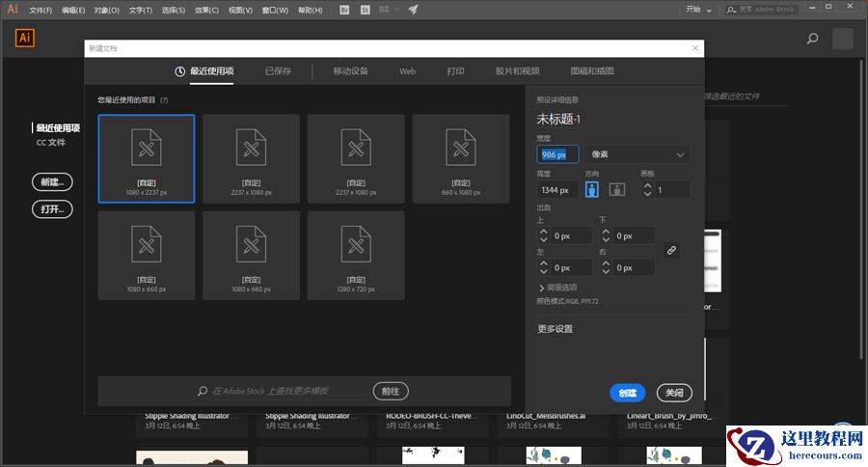Open the 文件(F) menu
This screenshot has height=467, width=868.
point(41,10)
